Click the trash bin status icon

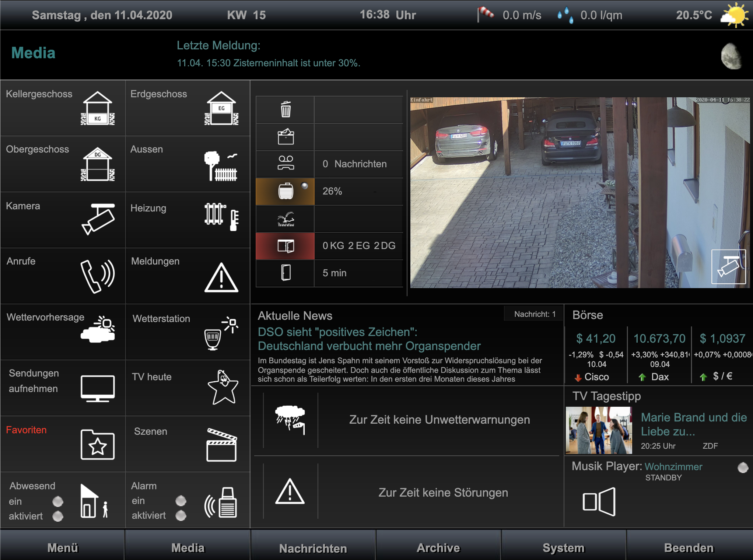click(286, 109)
